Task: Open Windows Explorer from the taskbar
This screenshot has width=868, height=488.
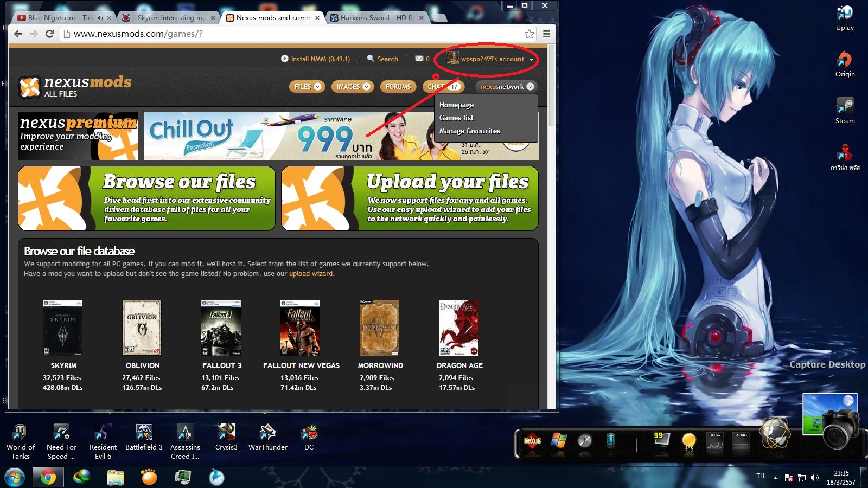Action: [115, 478]
